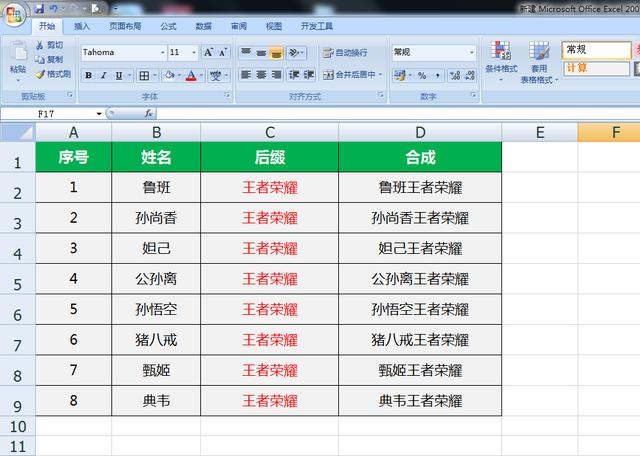
Task: Click the Orientation text angle icon
Action: coord(294,52)
